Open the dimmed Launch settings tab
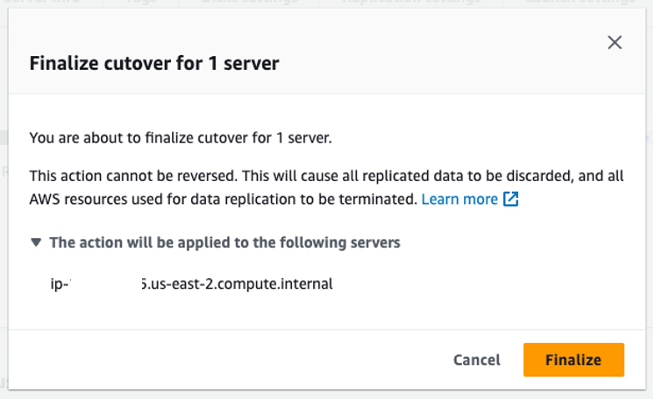 coord(582,2)
